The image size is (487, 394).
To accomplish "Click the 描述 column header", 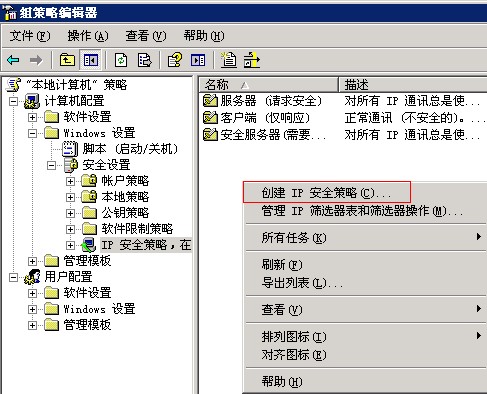I will (x=413, y=85).
